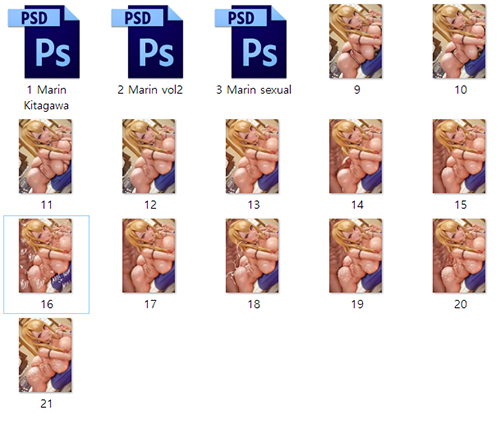Viewport: 500px width, 429px height.
Task: Select the third Photoshop PSD file icon
Action: coord(252,42)
